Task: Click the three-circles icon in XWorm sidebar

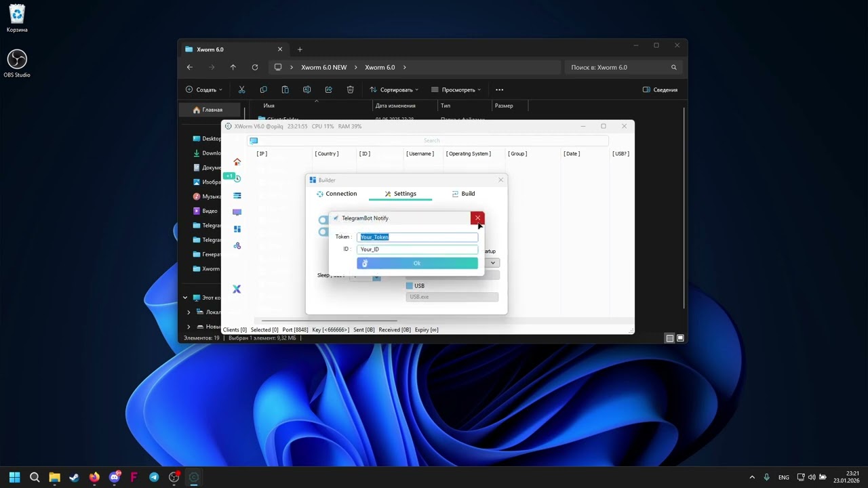Action: pos(237,245)
